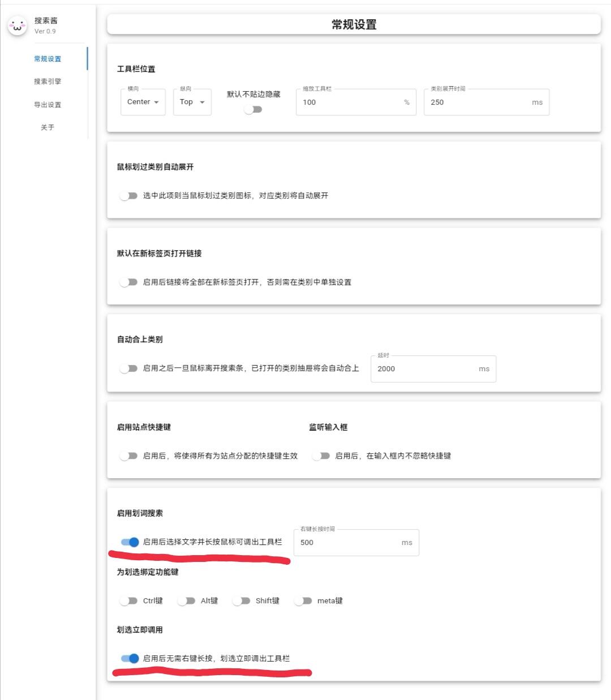
Task: Click the 右键长按时间 input field
Action: pos(348,543)
